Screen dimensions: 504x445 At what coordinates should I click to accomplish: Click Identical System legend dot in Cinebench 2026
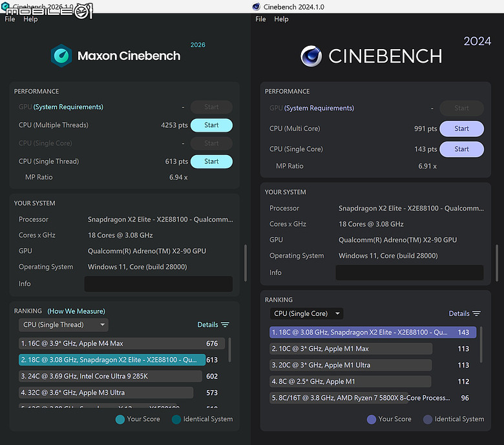pos(176,420)
